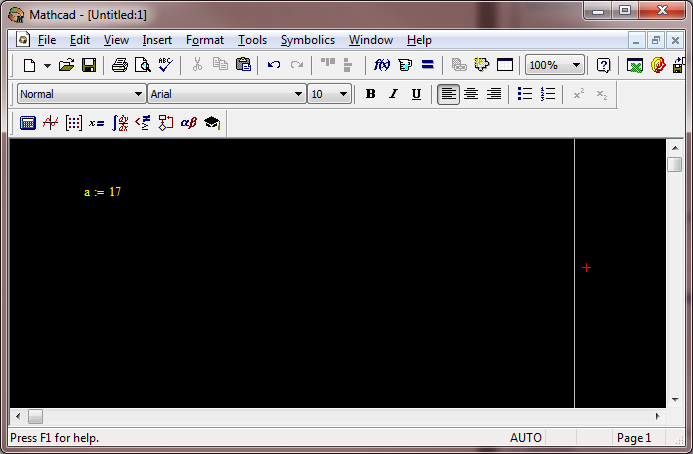Redo the last undone action
The width and height of the screenshot is (693, 454).
(297, 65)
